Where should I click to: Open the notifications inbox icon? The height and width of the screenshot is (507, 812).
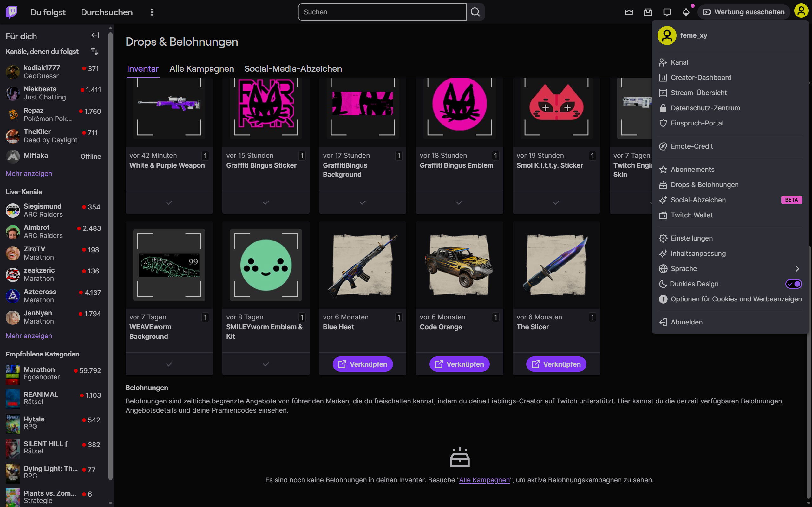648,12
